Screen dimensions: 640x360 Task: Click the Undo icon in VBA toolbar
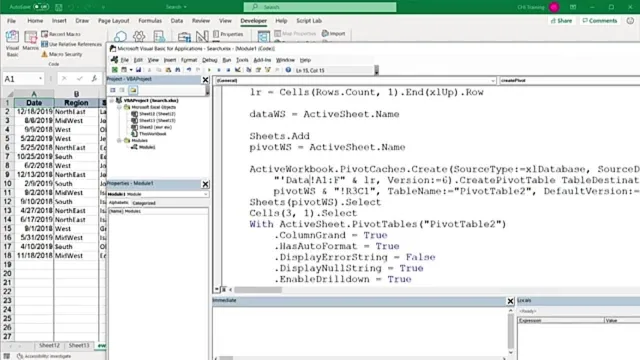pyautogui.click(x=189, y=70)
